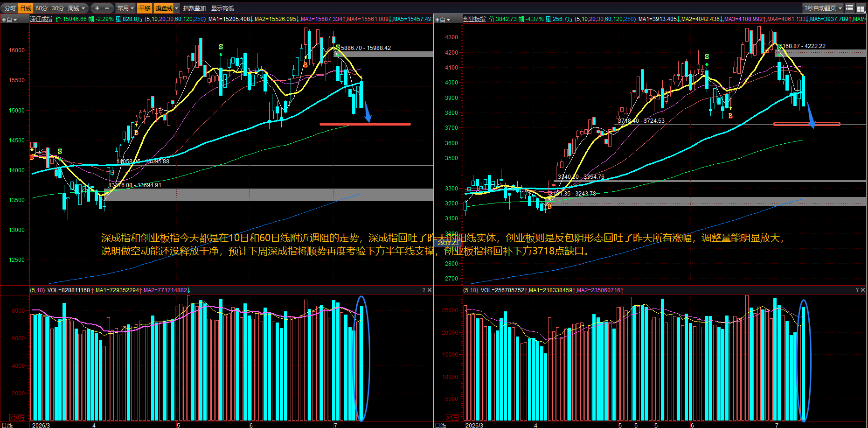Open the 常用 dropdown menu
This screenshot has height=428, width=868.
click(x=125, y=8)
